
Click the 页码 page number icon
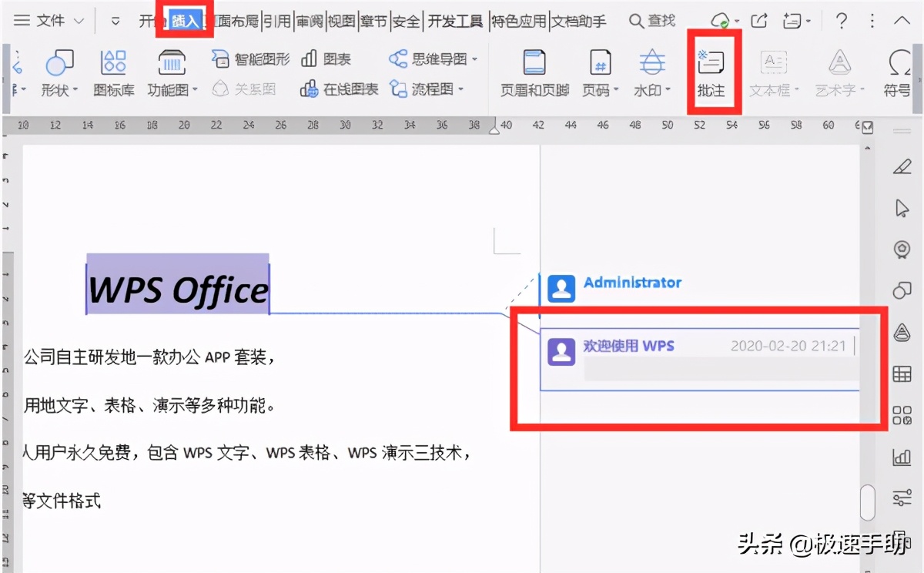601,62
